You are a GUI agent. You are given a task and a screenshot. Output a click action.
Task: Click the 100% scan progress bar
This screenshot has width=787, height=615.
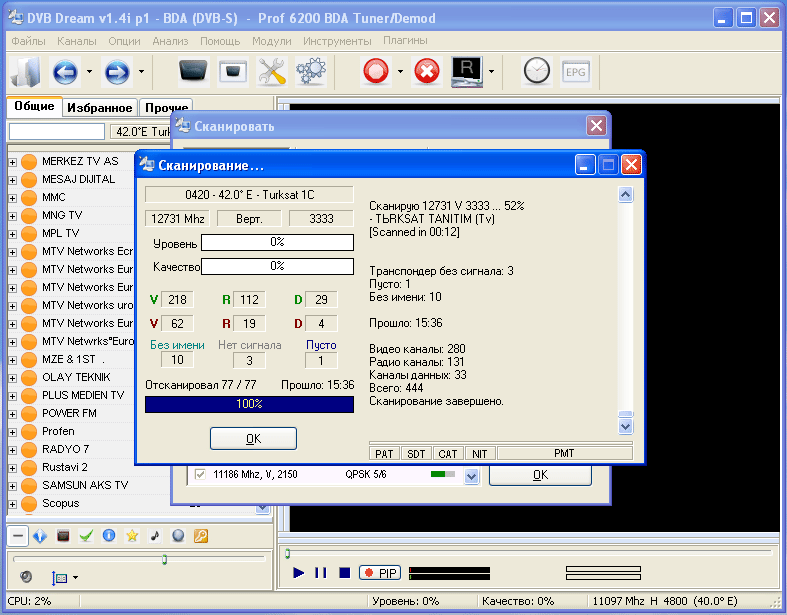[249, 404]
